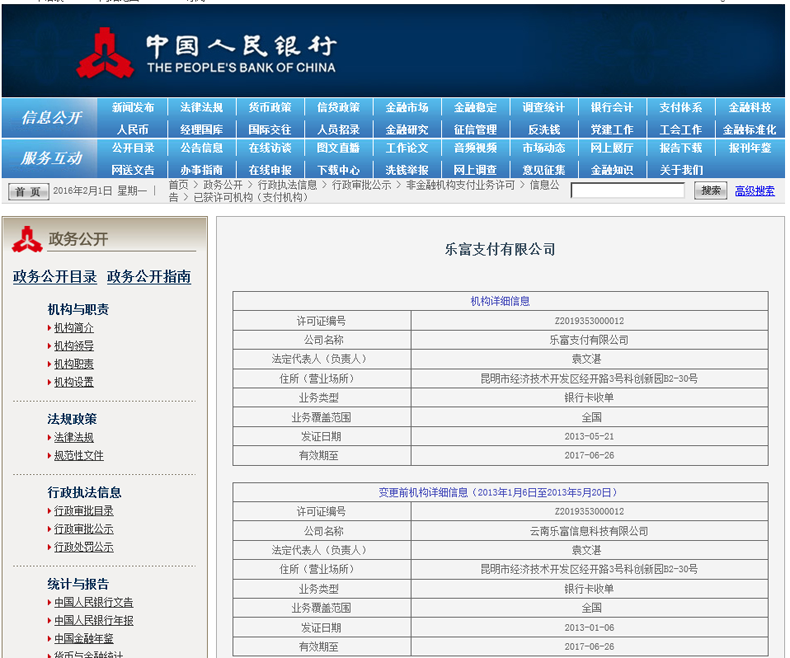
Task: Go to 工会工作 menu item
Action: (681, 129)
